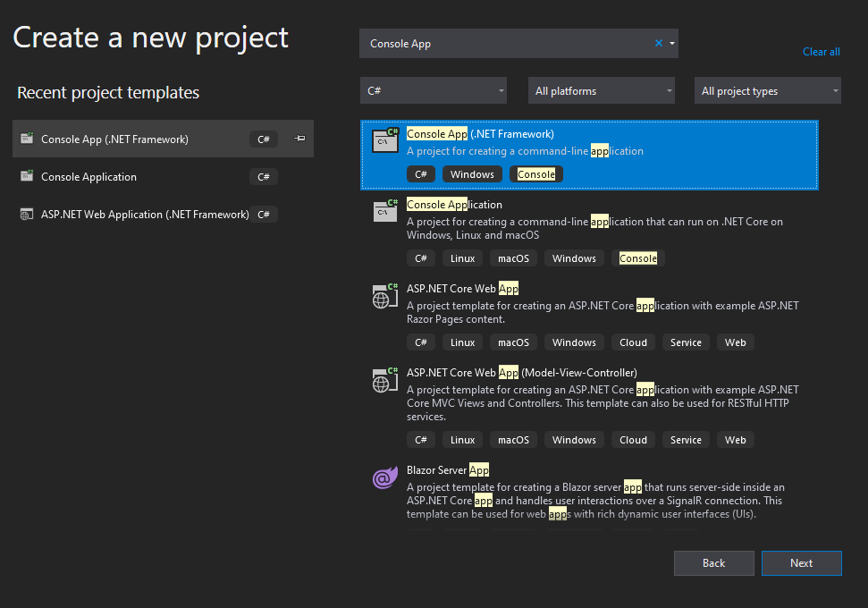
Task: Open the All platforms filter dropdown
Action: [x=602, y=90]
